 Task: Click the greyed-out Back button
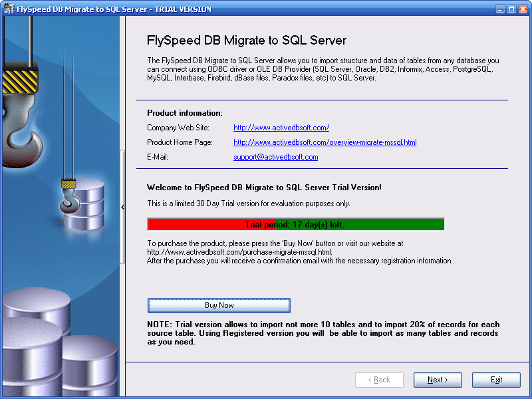[x=379, y=380]
